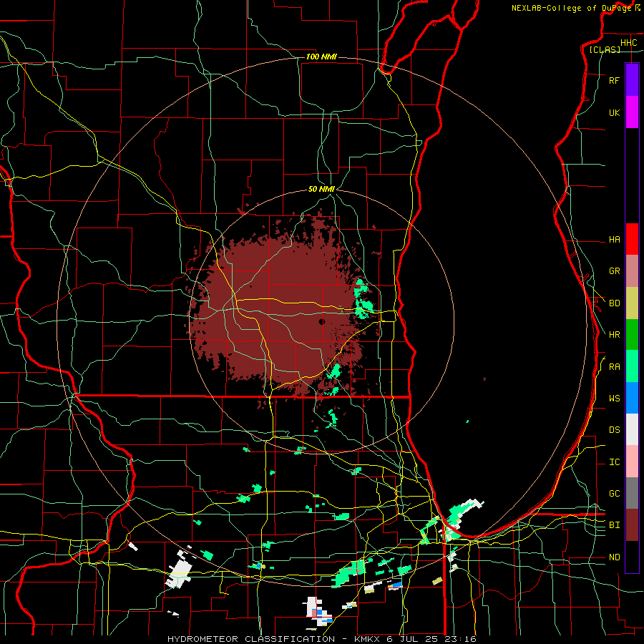Click the BD yellow legend swatch
The height and width of the screenshot is (644, 644).
pos(632,303)
